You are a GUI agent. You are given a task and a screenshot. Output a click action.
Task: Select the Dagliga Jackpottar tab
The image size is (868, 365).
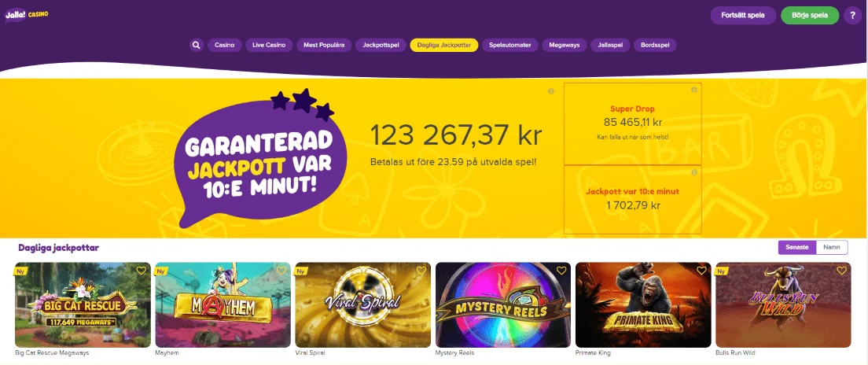444,46
